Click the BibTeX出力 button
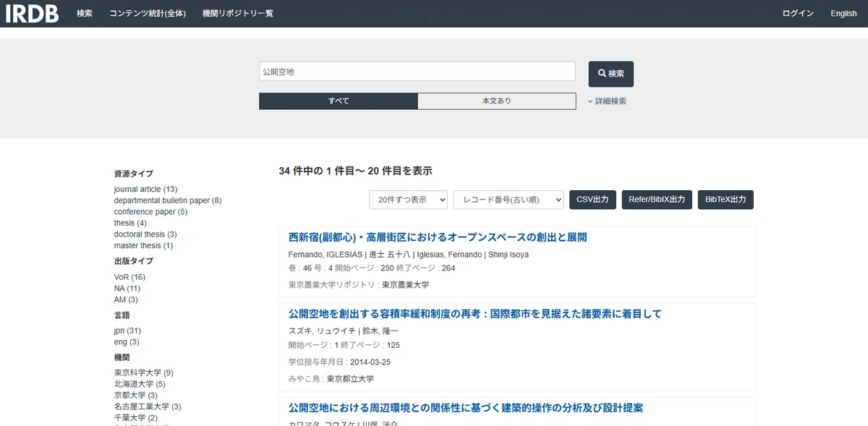The height and width of the screenshot is (426, 868). click(726, 200)
